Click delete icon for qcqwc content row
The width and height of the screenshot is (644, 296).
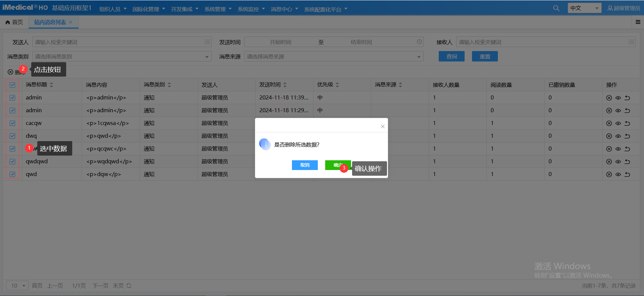[609, 149]
